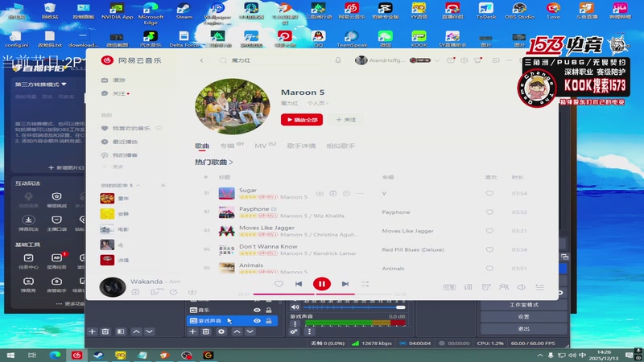Expand the 热门歌曲 section

click(x=214, y=162)
